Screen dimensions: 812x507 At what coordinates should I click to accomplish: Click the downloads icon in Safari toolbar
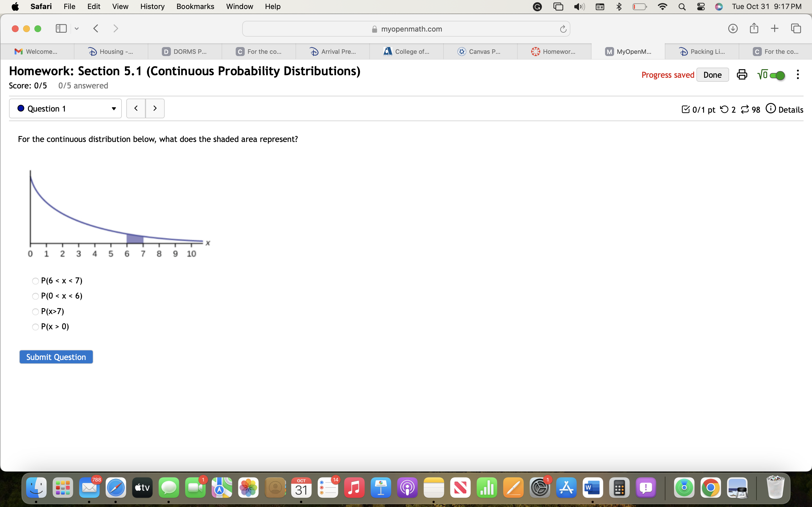click(733, 28)
